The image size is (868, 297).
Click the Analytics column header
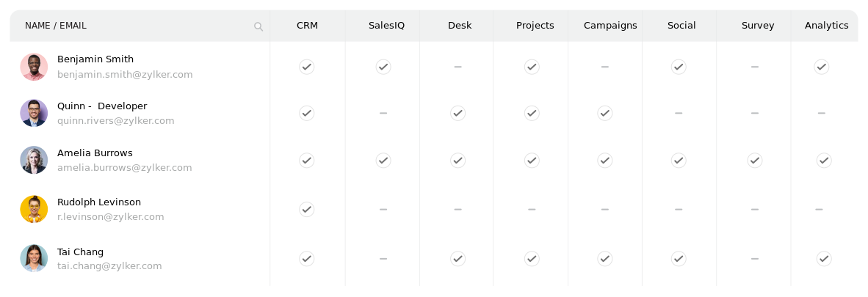click(826, 26)
